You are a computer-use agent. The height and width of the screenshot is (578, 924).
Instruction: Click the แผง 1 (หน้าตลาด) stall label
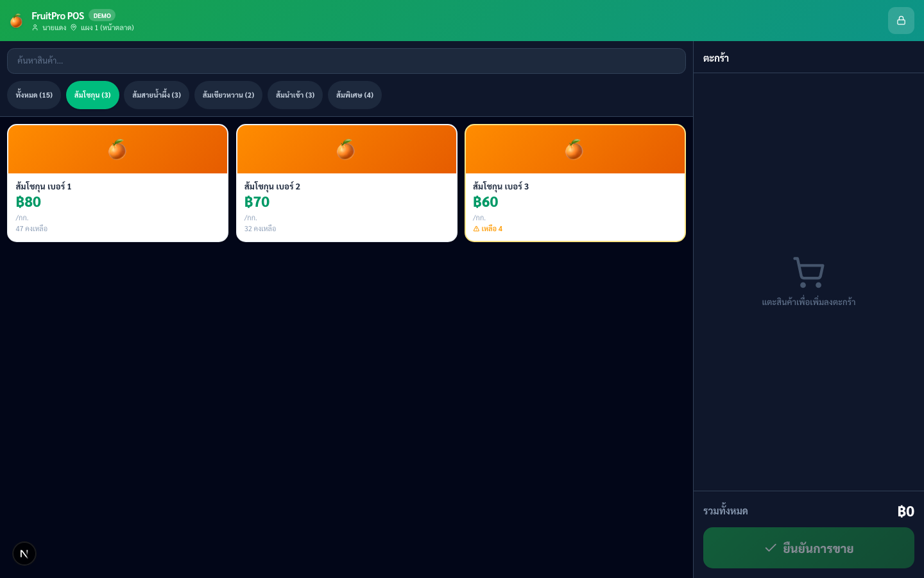point(107,28)
